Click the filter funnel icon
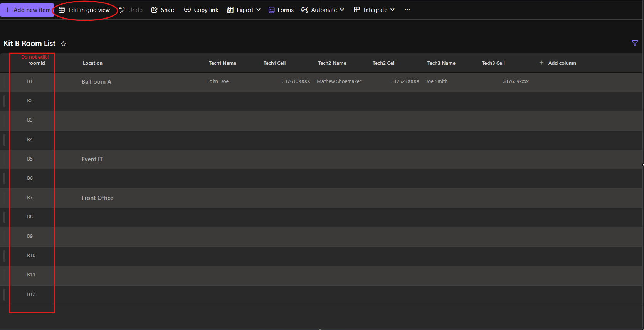Screen dimensions: 644x330 634,43
